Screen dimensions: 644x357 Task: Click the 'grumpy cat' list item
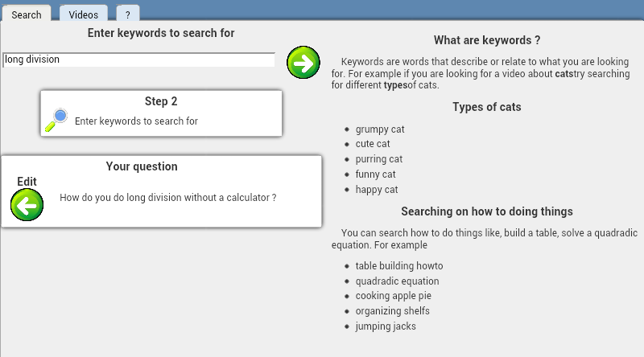tap(380, 129)
